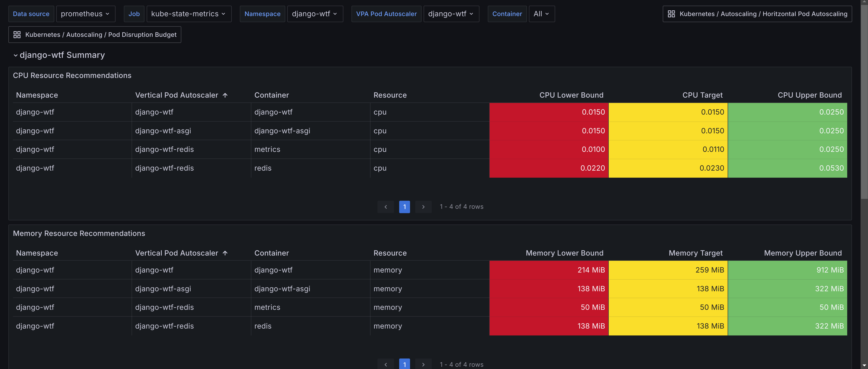Image resolution: width=868 pixels, height=369 pixels.
Task: Open the kube-state-metrics Job dropdown
Action: (189, 14)
